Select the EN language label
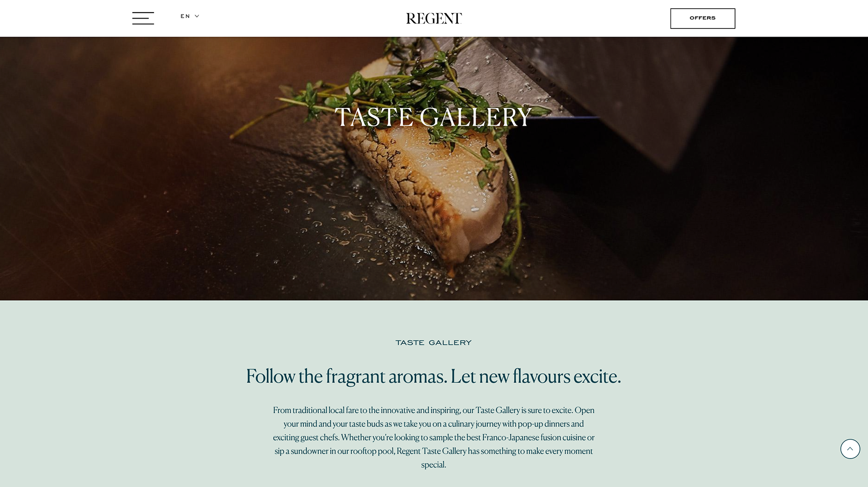868x487 pixels. 185,16
